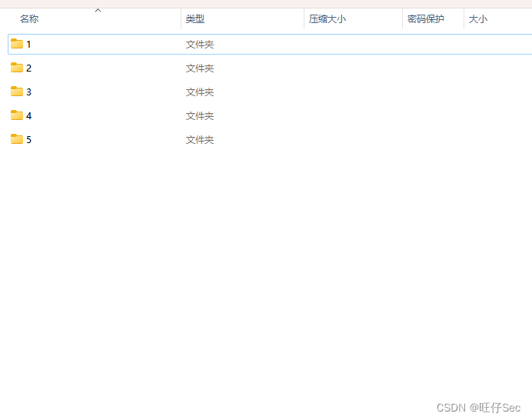
Task: Click 文件夹 type cell in row 4
Action: 200,116
